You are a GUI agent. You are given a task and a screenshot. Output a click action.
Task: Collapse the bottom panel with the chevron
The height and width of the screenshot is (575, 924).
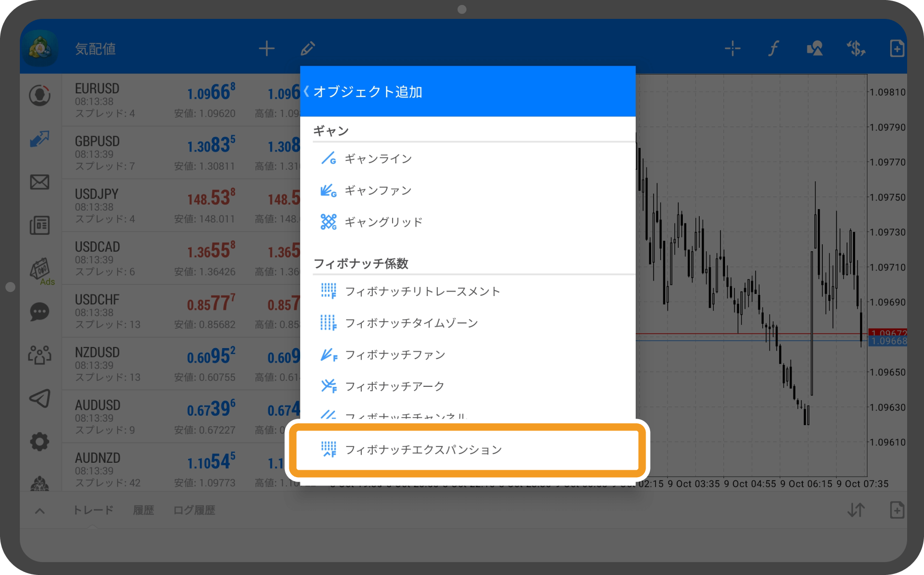(x=39, y=509)
